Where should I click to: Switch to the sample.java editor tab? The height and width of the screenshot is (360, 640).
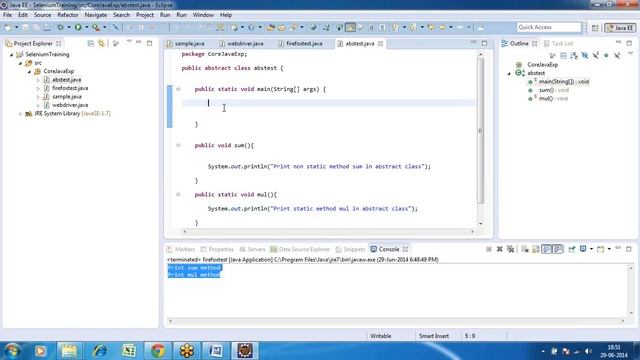(186, 43)
